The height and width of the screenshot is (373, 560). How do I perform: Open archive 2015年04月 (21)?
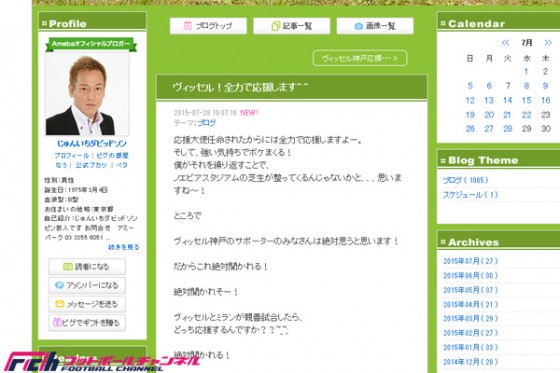[x=470, y=304]
